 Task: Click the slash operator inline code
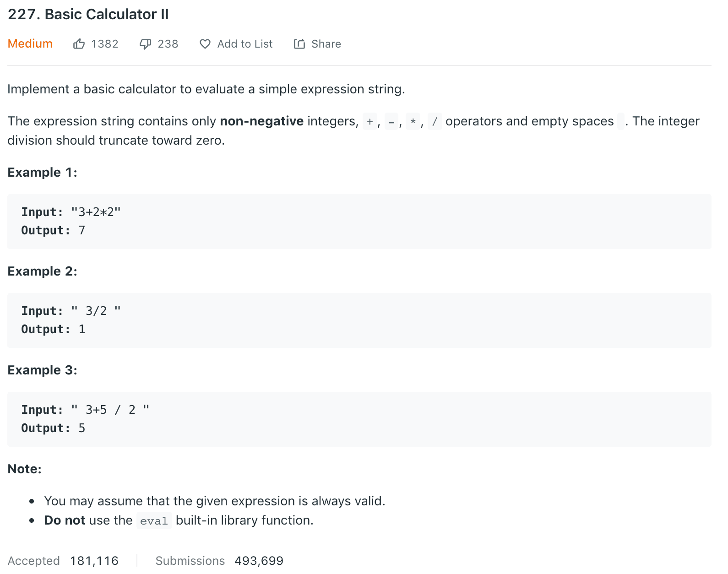tap(435, 121)
